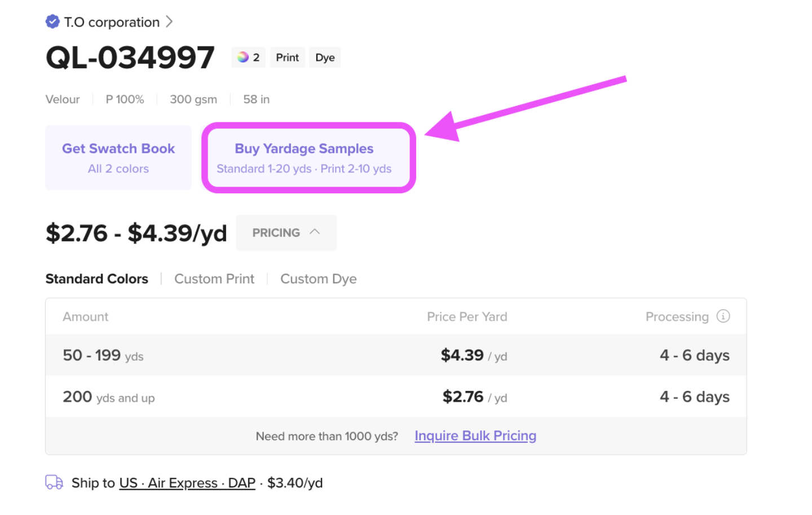Open T.O corporation supplier chevron arrow

[169, 22]
